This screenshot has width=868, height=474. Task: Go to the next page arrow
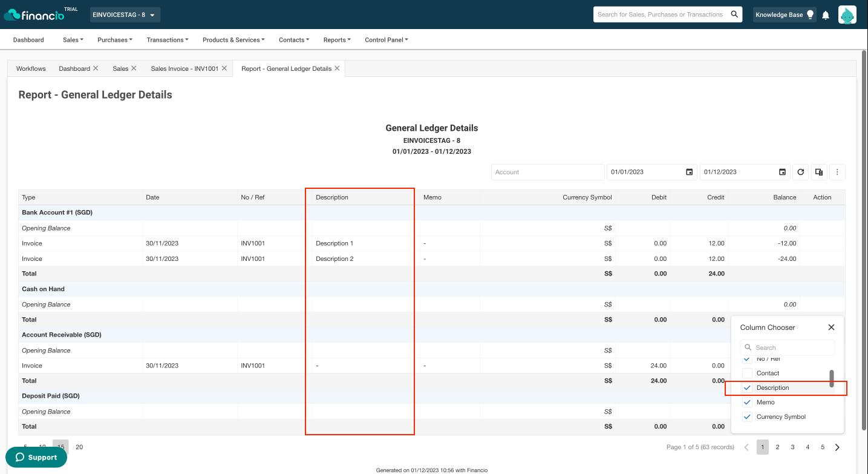click(x=837, y=447)
